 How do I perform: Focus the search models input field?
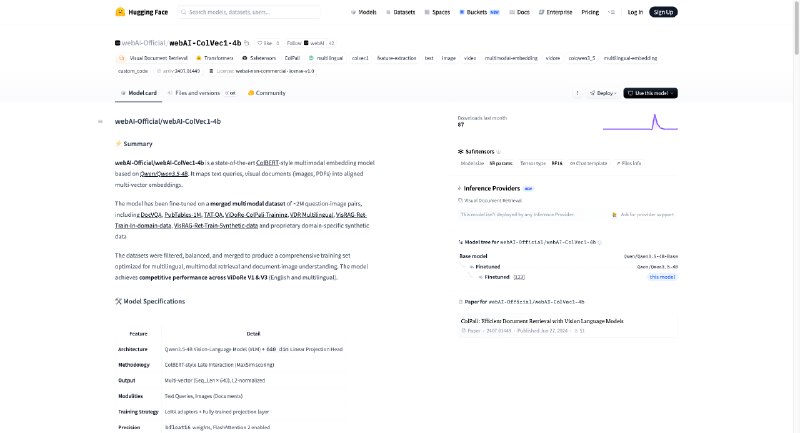point(249,12)
